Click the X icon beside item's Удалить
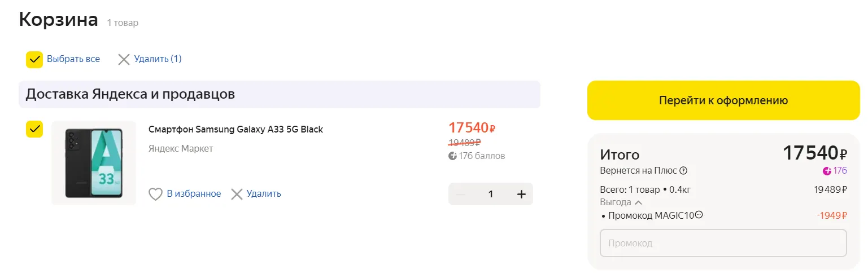Screen dimensions: 868x274 (x=237, y=194)
